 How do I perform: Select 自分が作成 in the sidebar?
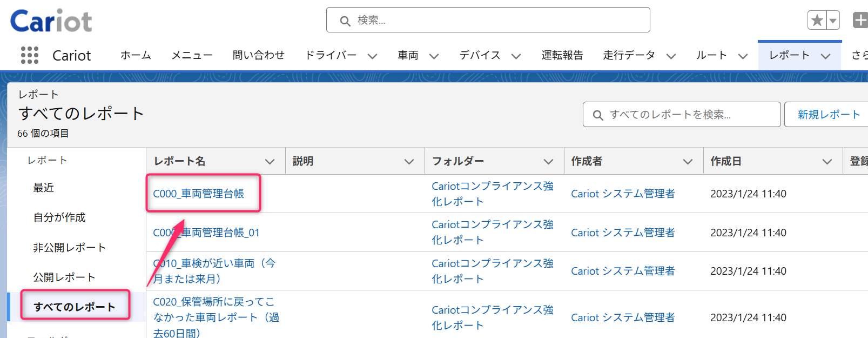59,217
